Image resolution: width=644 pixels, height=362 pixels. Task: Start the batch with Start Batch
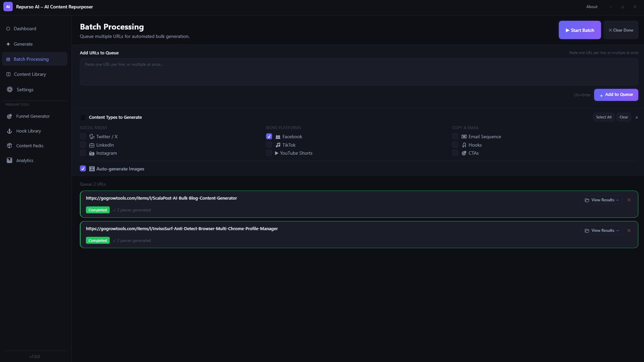point(580,30)
